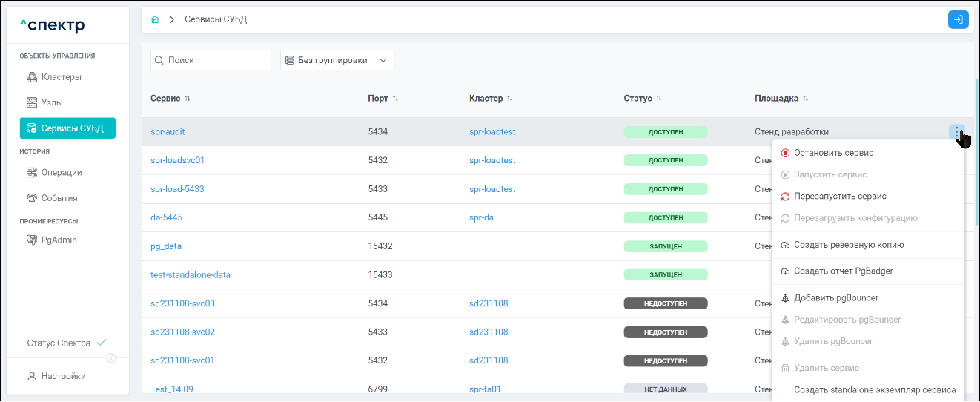
Task: Open Настройки at the sidebar bottom
Action: [x=63, y=376]
